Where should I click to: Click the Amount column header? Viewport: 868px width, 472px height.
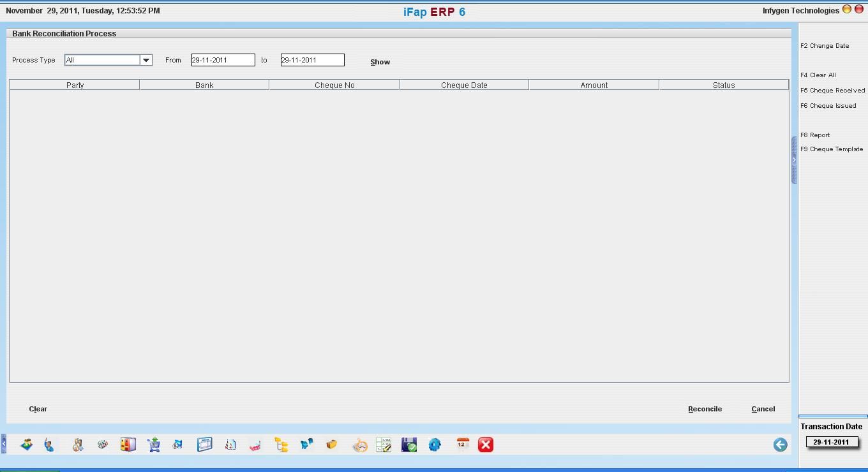[x=594, y=85]
